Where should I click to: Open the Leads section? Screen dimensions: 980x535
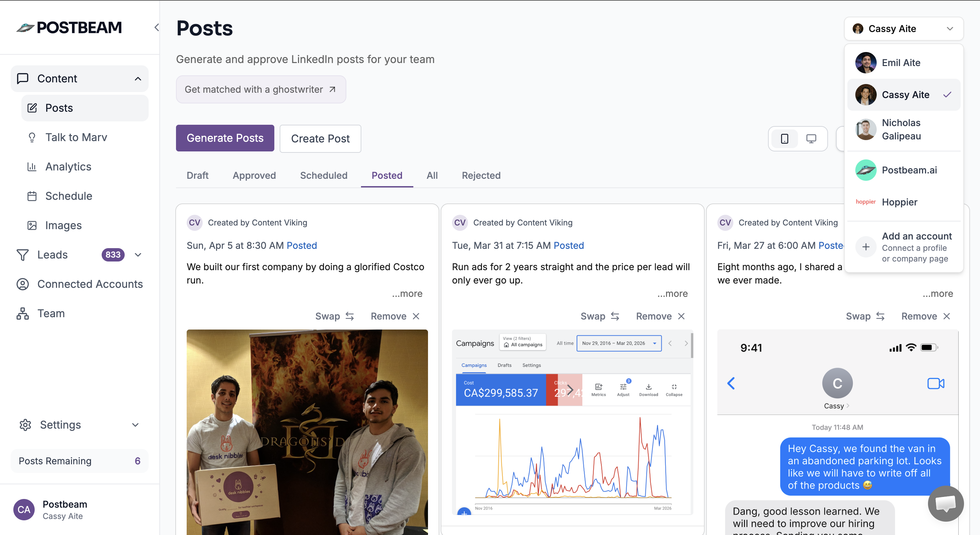[x=53, y=254]
